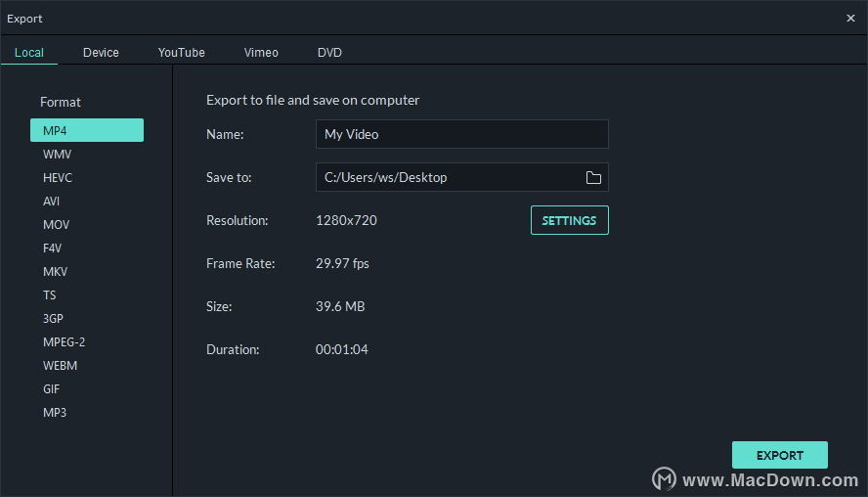Choose MP4 format
This screenshot has width=868, height=497.
point(87,130)
